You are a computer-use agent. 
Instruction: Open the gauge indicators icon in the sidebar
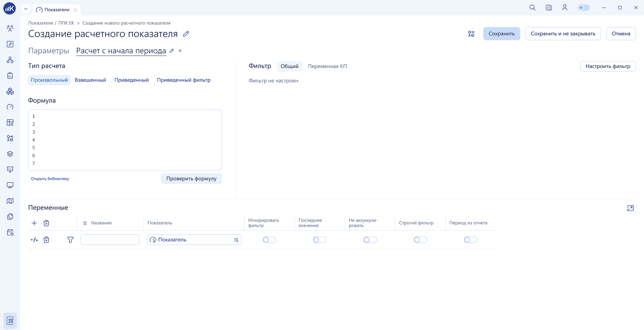10,107
